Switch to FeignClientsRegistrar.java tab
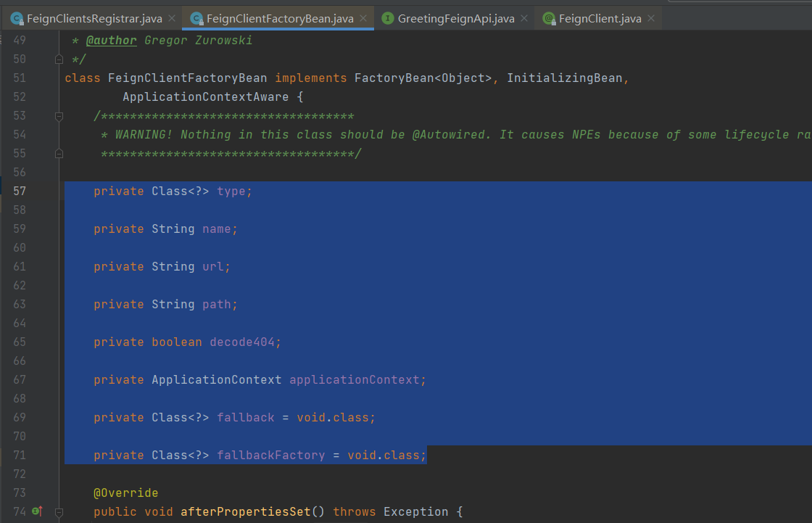Screen dimensions: 812x523 tap(94, 19)
